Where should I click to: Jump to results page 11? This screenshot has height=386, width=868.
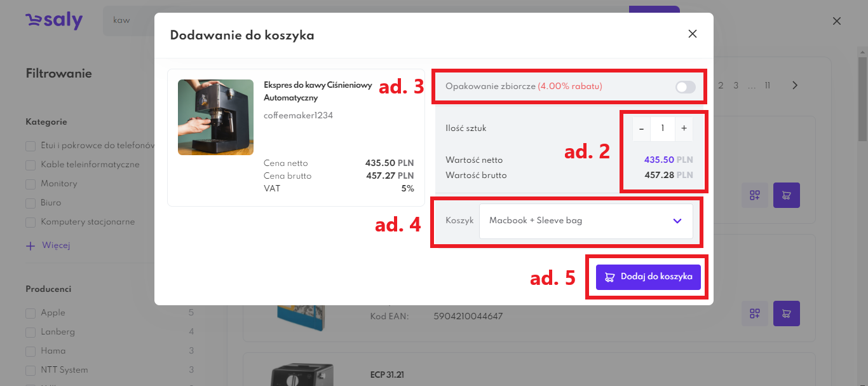coord(768,85)
